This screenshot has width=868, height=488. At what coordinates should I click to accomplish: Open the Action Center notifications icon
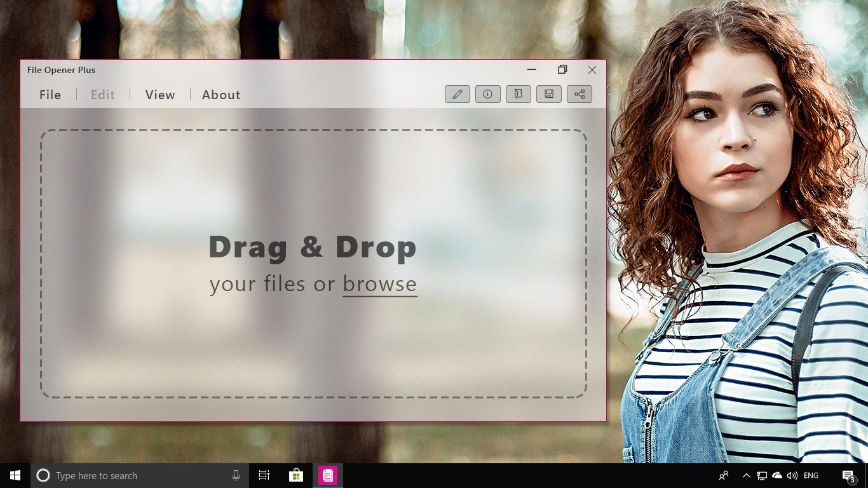(x=849, y=475)
